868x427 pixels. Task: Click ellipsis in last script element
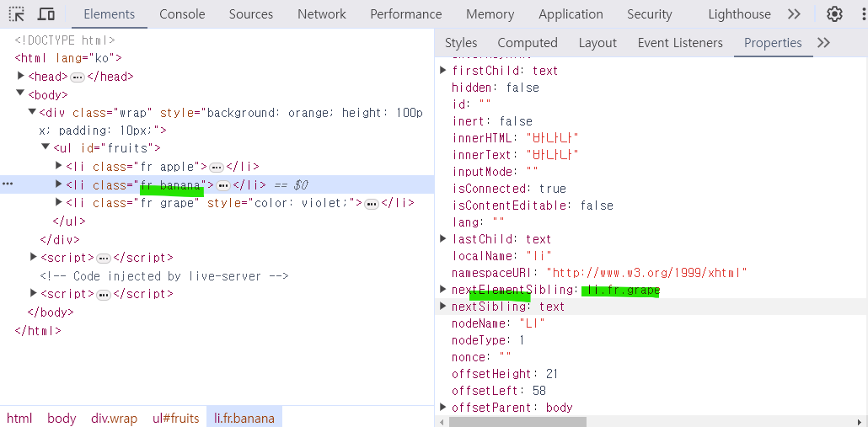[104, 294]
